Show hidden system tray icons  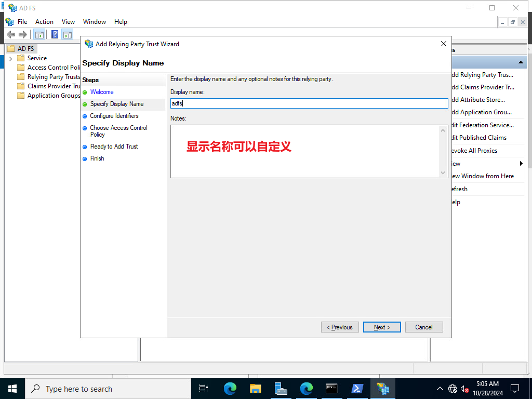click(x=440, y=389)
